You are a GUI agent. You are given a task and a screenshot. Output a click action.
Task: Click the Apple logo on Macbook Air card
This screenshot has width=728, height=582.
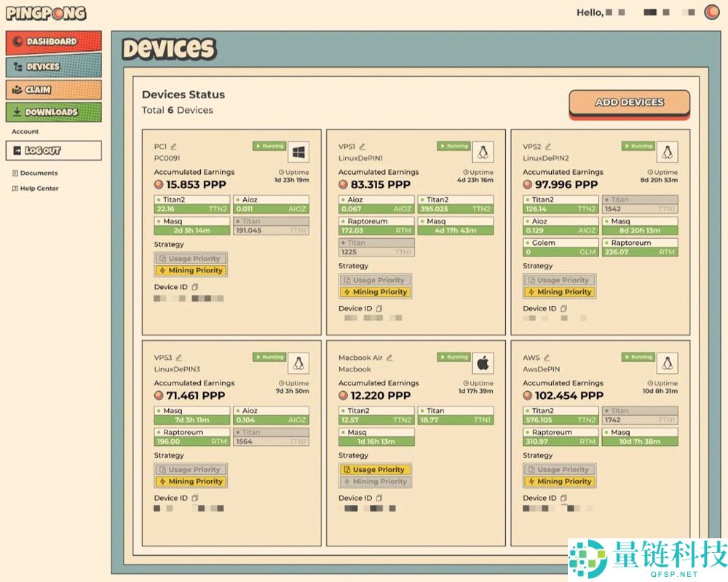483,363
